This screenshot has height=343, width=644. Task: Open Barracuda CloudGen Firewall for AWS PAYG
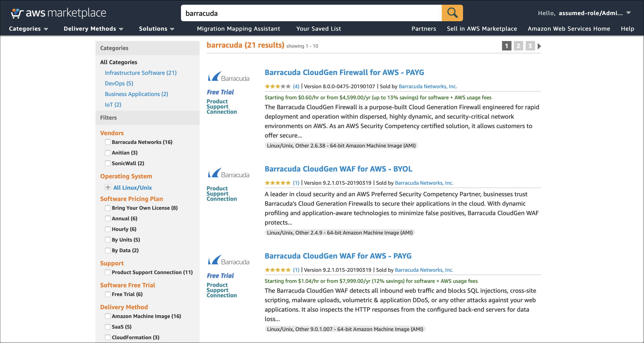(344, 72)
